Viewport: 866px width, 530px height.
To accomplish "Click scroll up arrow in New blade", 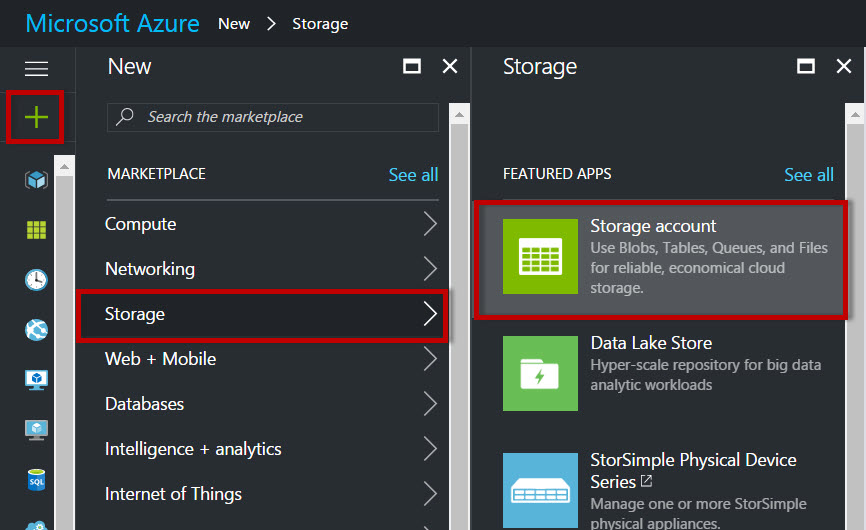I will (x=459, y=115).
